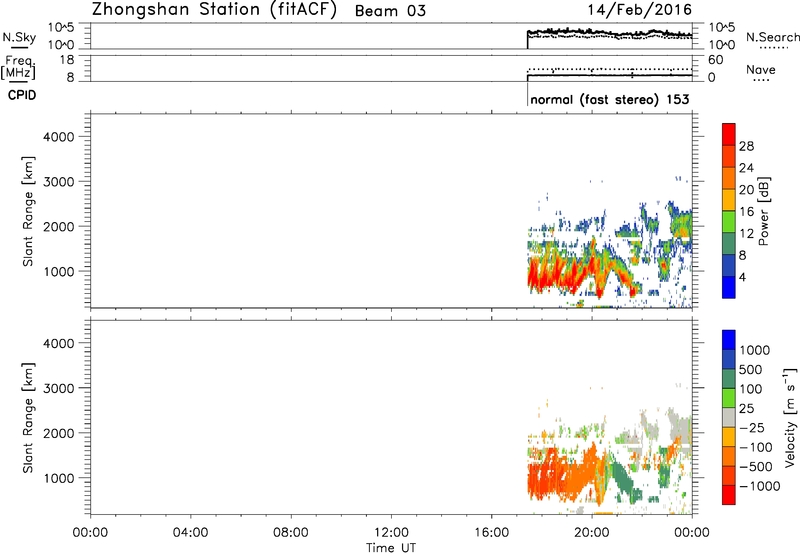
Task: Click the "20" Power colorbar label
Action: click(746, 190)
